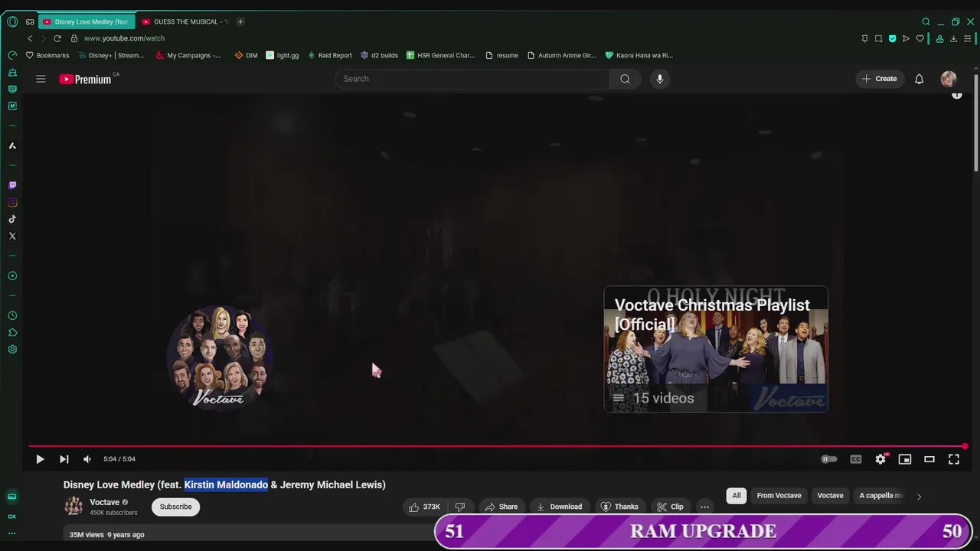Open a new browser tab
Image resolution: width=980 pixels, height=551 pixels.
click(240, 21)
